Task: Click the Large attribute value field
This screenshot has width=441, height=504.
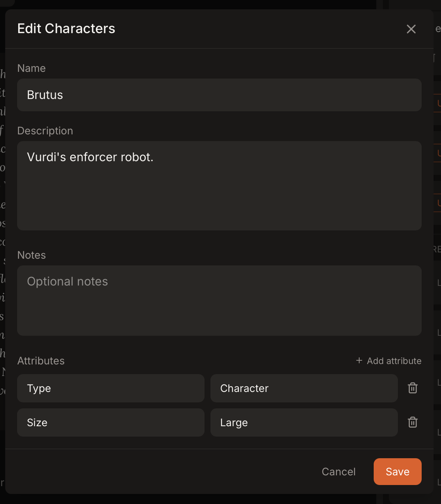Action: 304,422
